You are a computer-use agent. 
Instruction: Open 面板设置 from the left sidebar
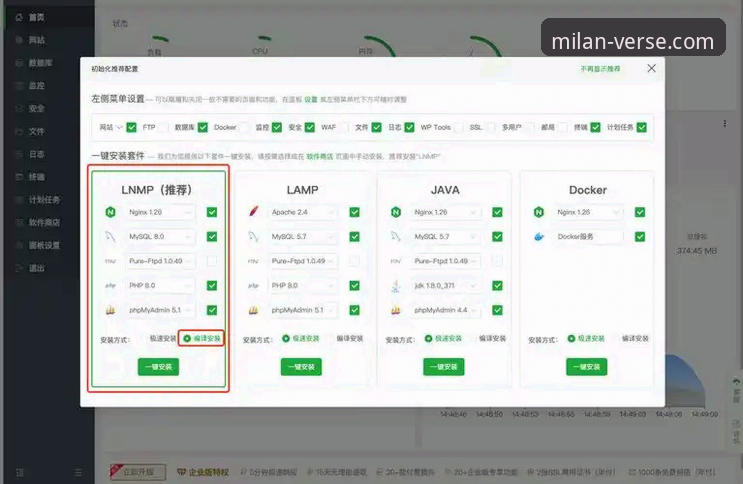tap(47, 245)
